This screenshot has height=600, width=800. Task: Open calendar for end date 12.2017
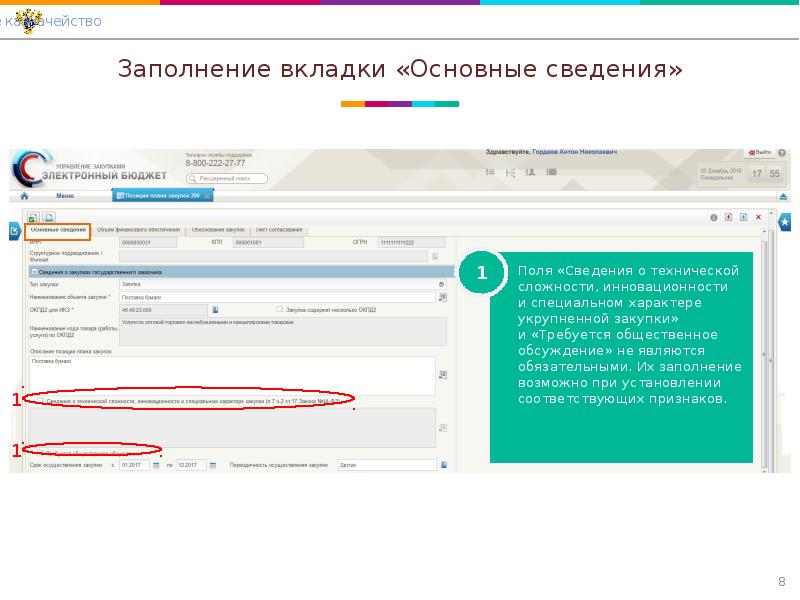click(213, 465)
